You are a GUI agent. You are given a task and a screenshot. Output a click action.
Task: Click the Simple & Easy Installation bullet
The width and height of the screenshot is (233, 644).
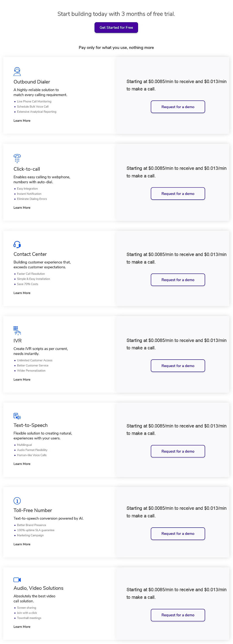33,279
